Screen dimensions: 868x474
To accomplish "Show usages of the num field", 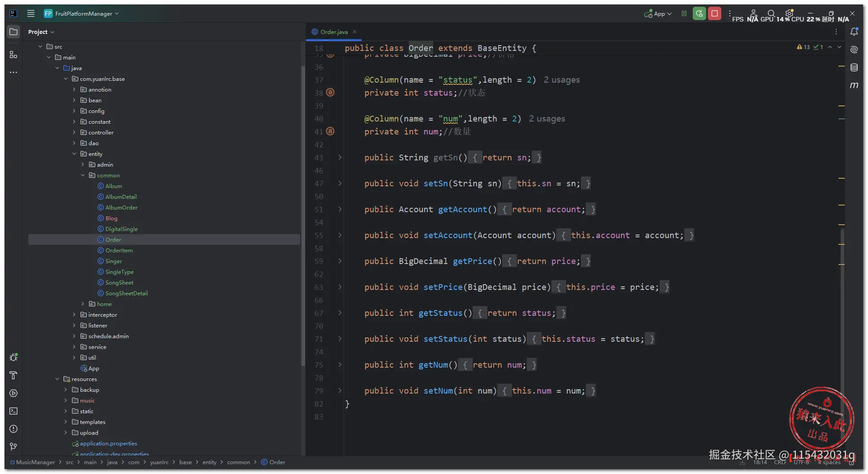I will tap(547, 118).
